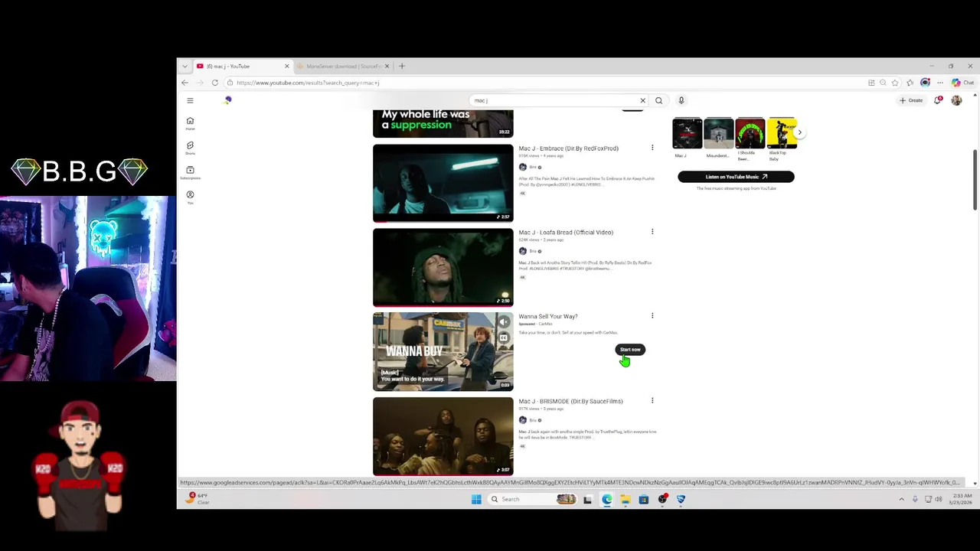Toggle captions on the CarMax ad preview

point(503,337)
